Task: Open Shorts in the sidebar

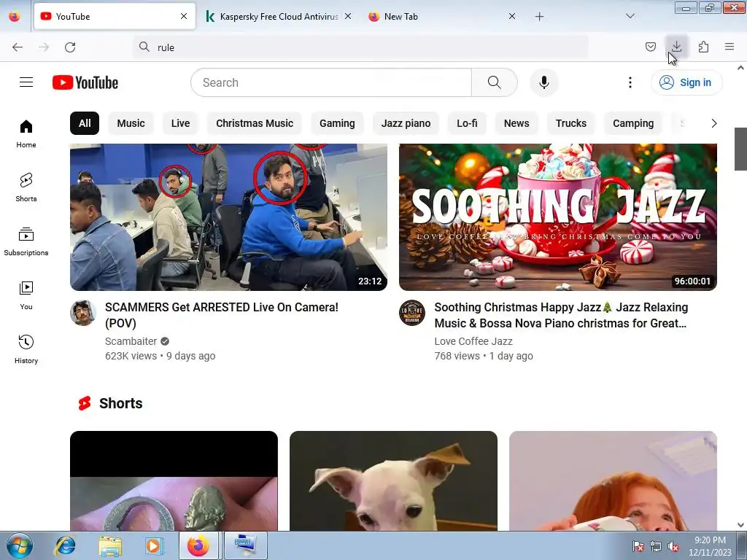Action: 26,187
